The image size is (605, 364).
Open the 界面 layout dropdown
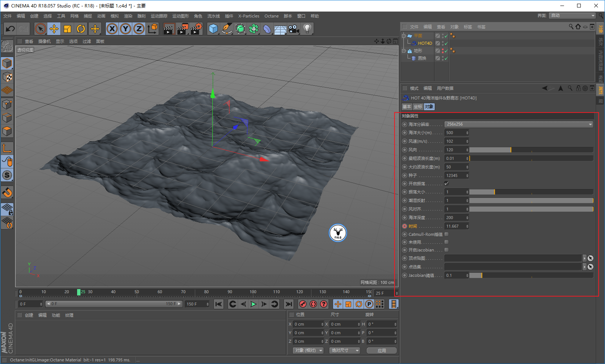[x=572, y=16]
